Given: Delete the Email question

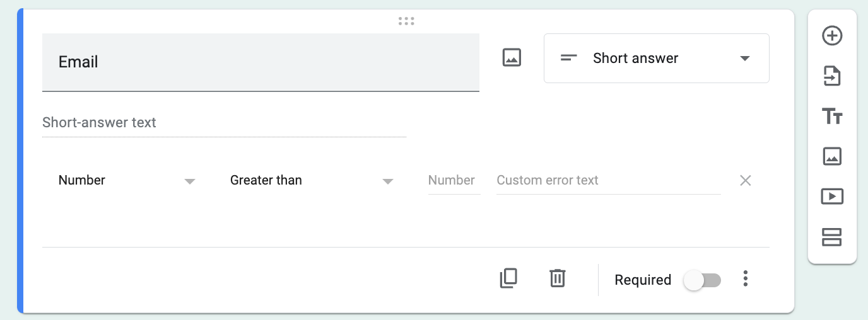Looking at the screenshot, I should pos(558,278).
